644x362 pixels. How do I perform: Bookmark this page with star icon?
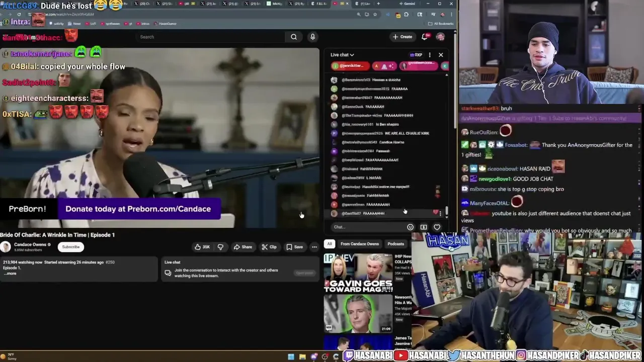coord(375,15)
